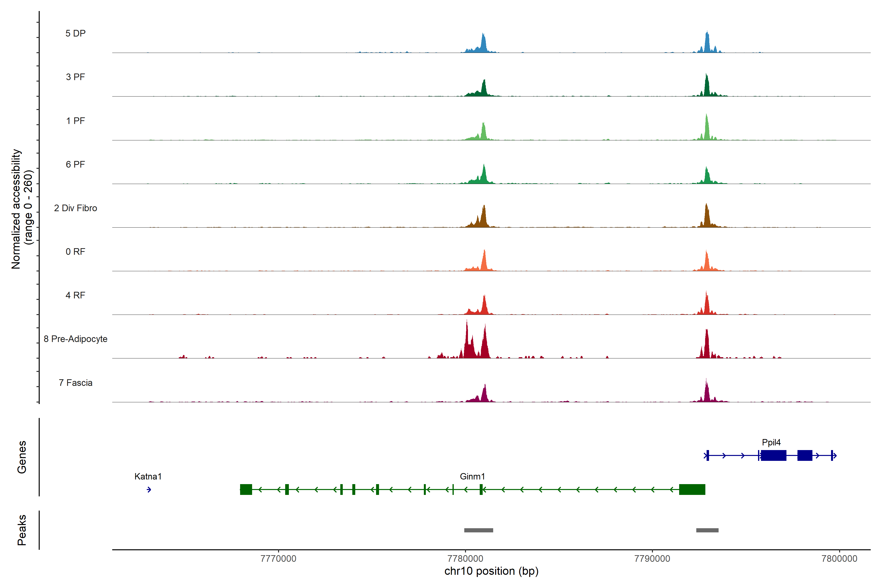Screen dimensions: 882x588
Task: Select the 7 Fascia track label
Action: click(x=75, y=382)
